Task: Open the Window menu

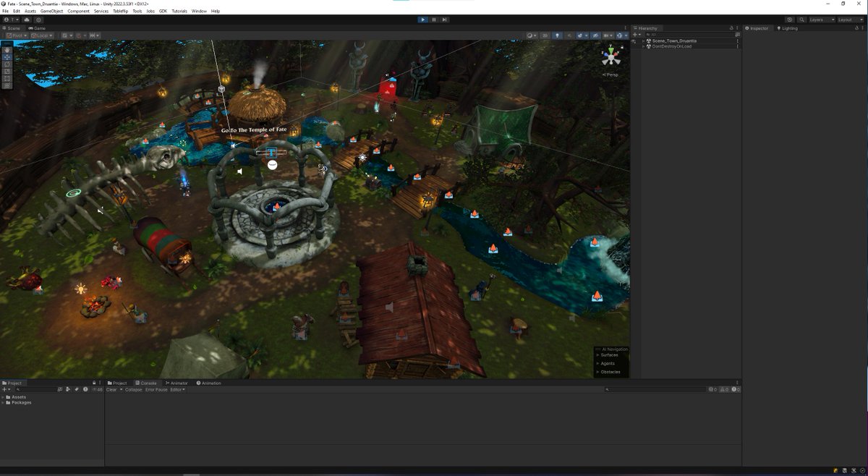Action: (x=199, y=11)
